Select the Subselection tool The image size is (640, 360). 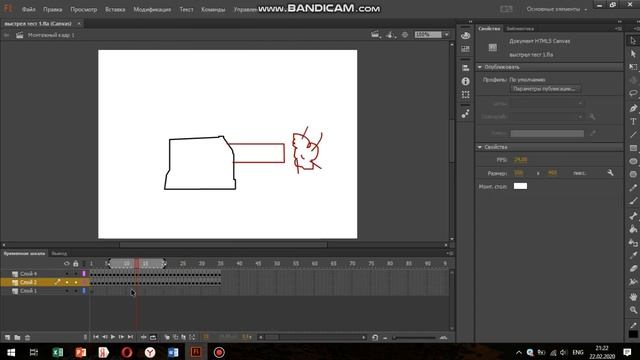(633, 54)
